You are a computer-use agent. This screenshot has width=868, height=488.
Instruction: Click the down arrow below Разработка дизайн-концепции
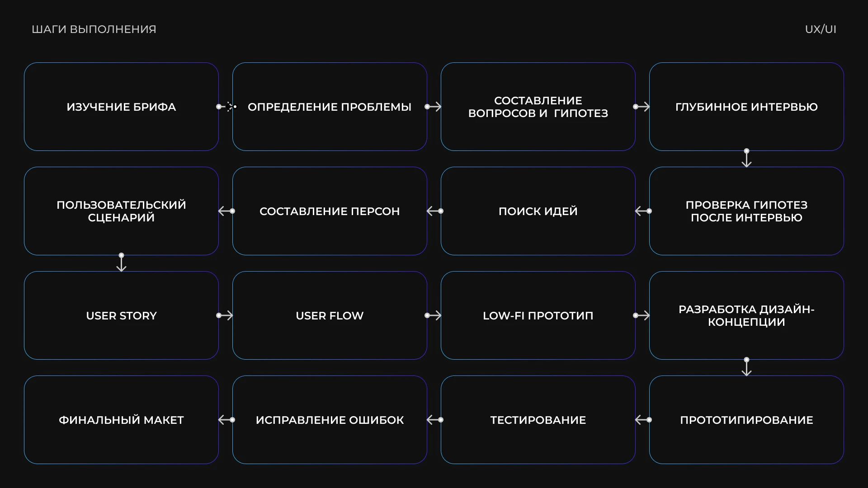tap(746, 367)
